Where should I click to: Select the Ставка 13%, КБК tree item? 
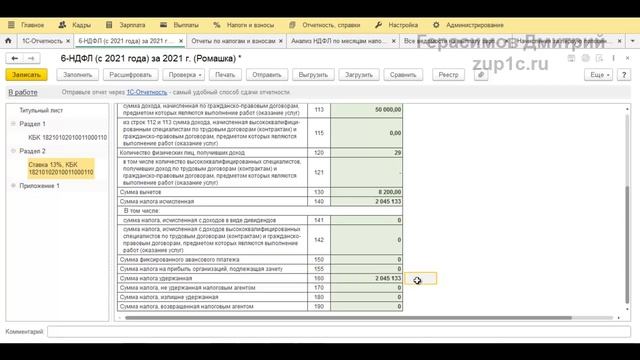(x=61, y=168)
